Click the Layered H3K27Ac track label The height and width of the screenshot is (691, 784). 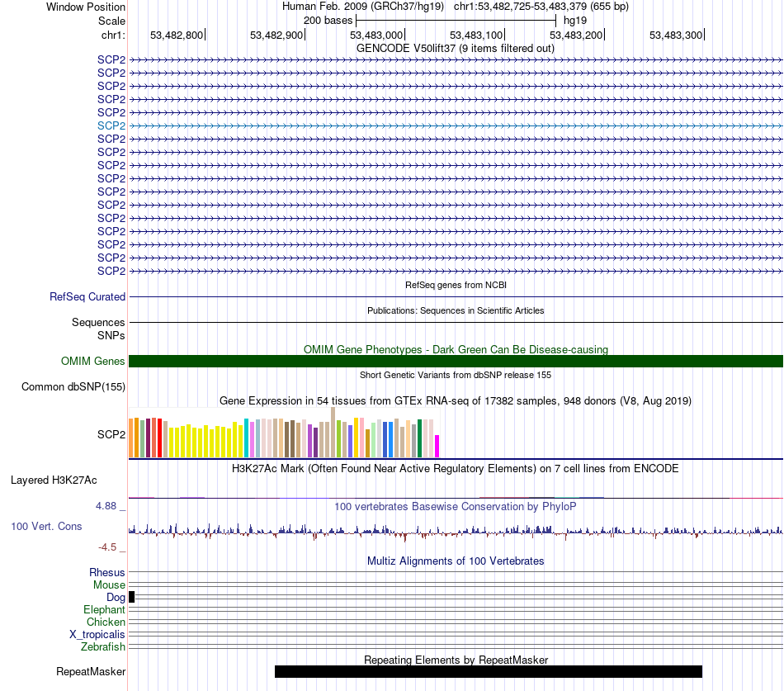click(54, 480)
